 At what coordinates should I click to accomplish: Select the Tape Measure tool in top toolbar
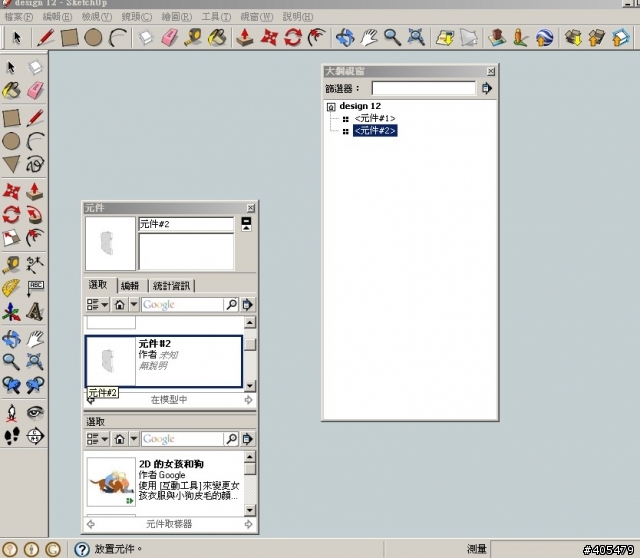193,37
